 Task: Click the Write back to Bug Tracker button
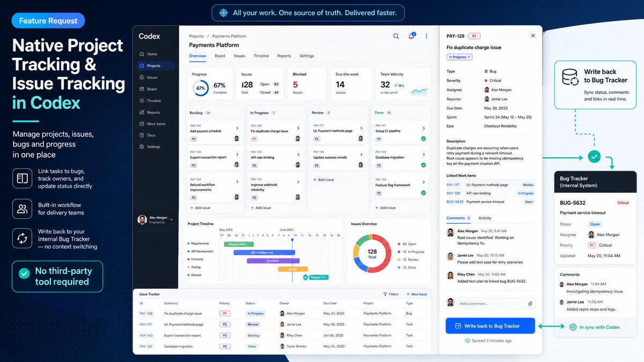(490, 326)
